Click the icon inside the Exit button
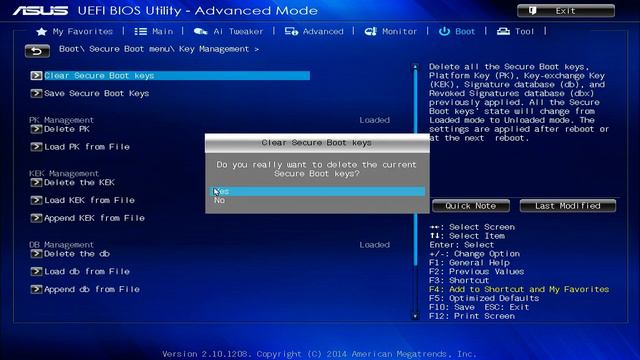Image resolution: width=640 pixels, height=360 pixels. (x=533, y=11)
